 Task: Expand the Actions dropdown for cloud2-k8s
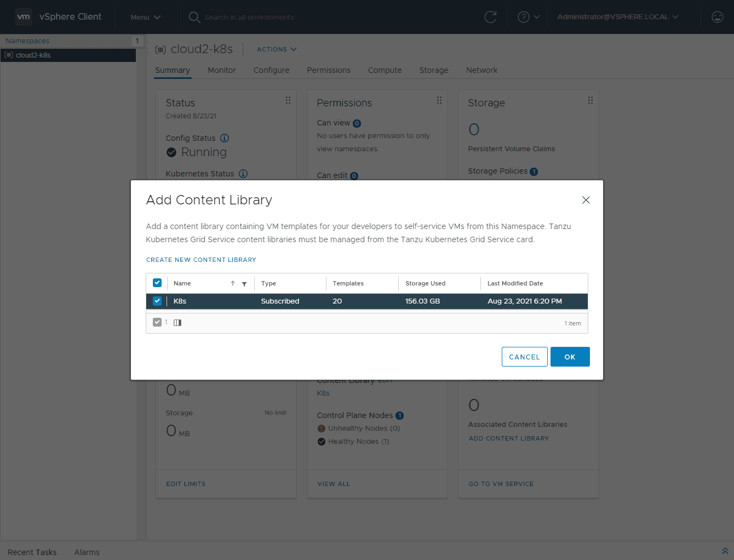[x=277, y=49]
